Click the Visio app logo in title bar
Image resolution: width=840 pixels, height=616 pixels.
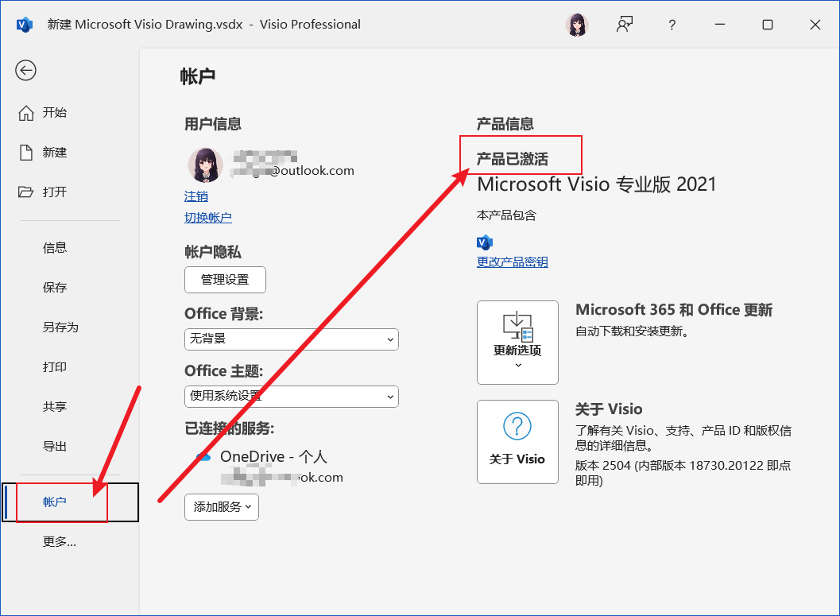(x=25, y=25)
